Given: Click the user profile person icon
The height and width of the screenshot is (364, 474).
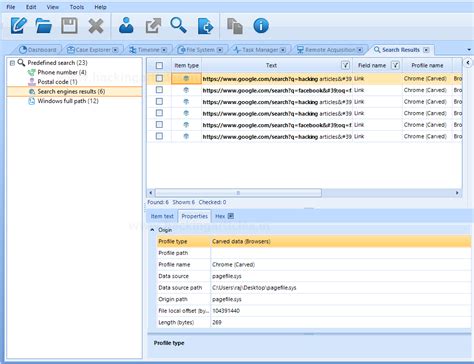Looking at the screenshot, I should tap(126, 25).
